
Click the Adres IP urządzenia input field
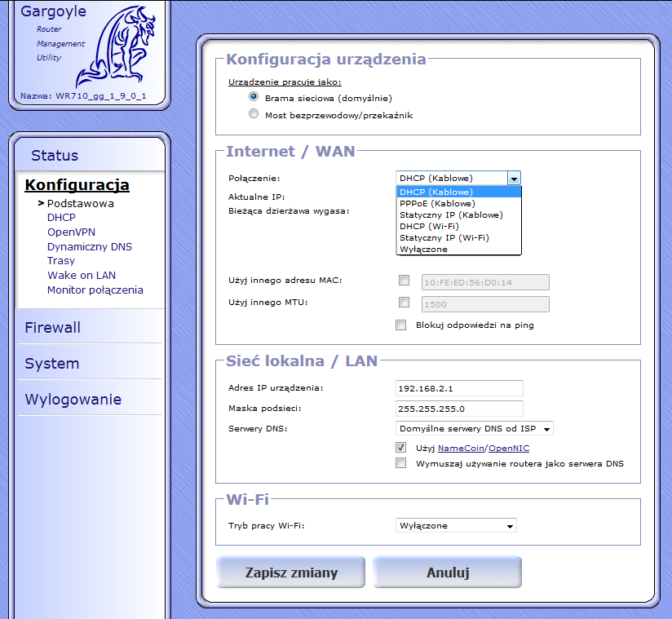458,387
